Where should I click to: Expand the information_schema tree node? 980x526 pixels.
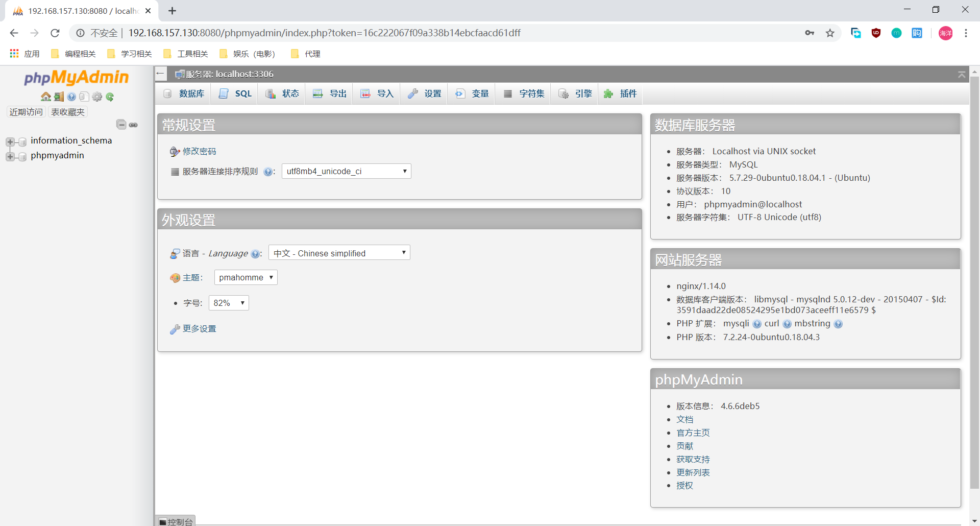click(x=10, y=141)
